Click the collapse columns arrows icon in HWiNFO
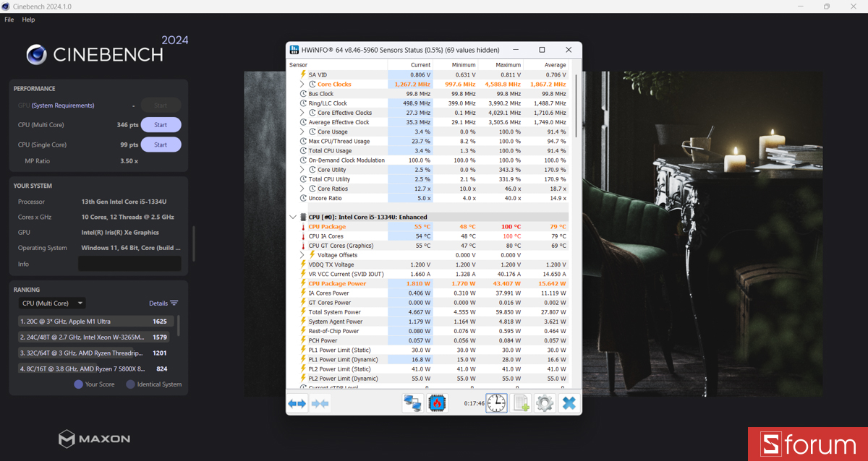This screenshot has width=868, height=461. [320, 403]
